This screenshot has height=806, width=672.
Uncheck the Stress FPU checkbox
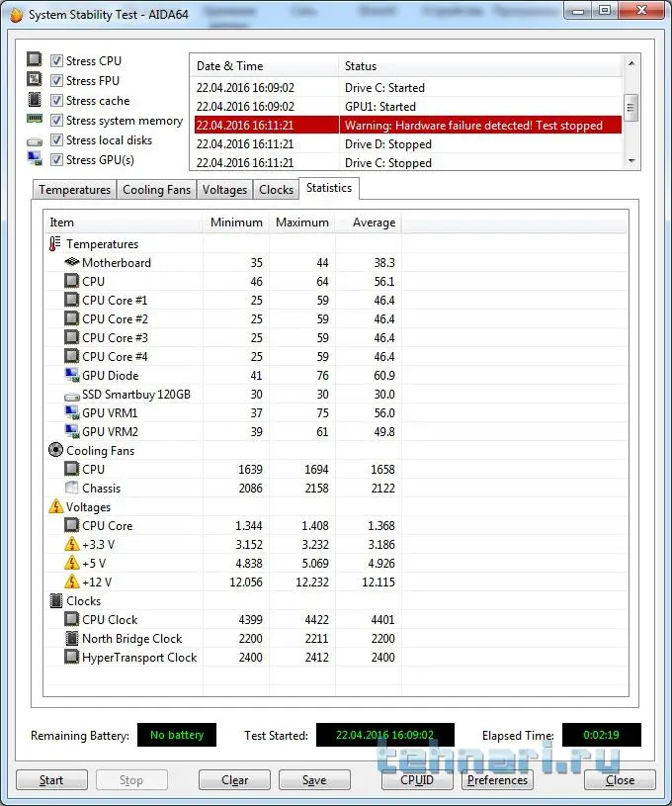tap(56, 81)
